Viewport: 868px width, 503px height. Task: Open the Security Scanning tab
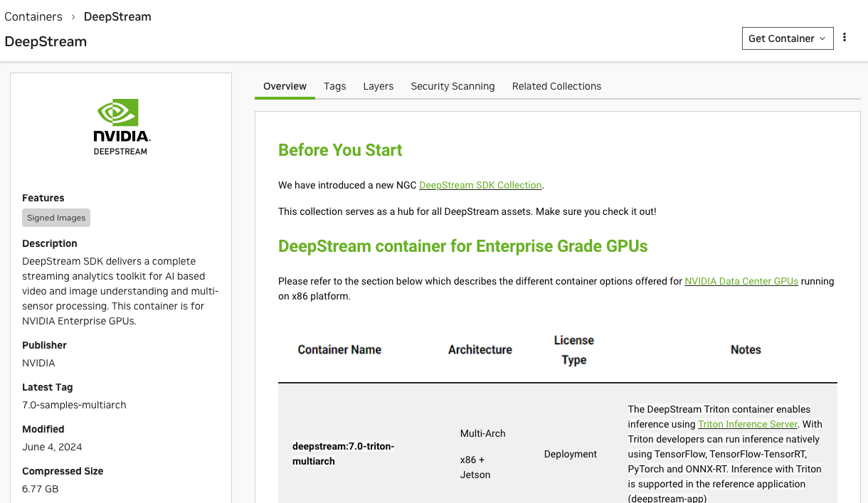point(452,86)
